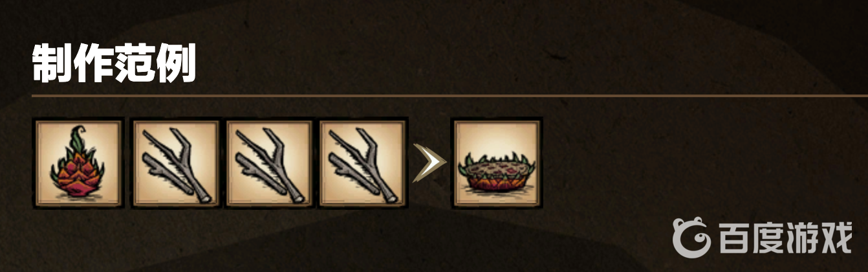The height and width of the screenshot is (272, 868).
Task: Open the dragonpie result dish icon
Action: (x=497, y=163)
